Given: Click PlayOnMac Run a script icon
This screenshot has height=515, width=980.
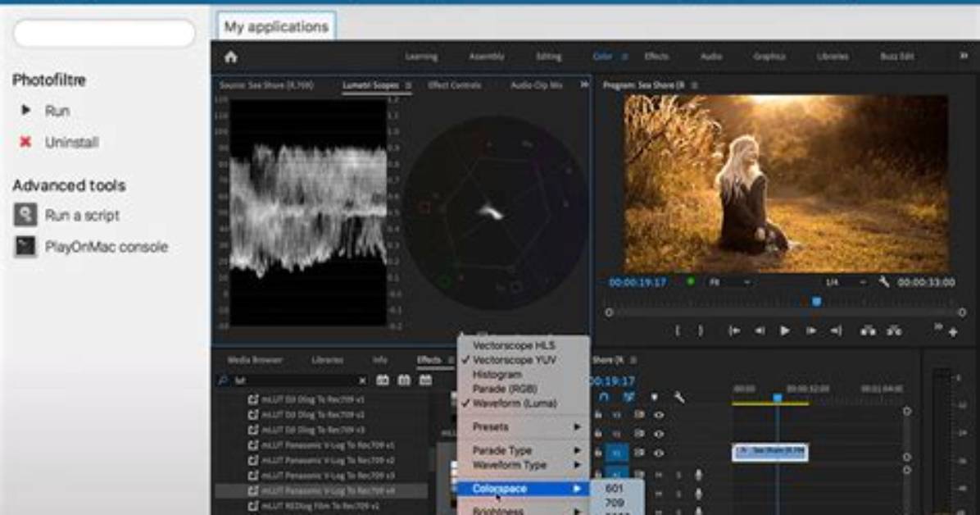Looking at the screenshot, I should [25, 215].
